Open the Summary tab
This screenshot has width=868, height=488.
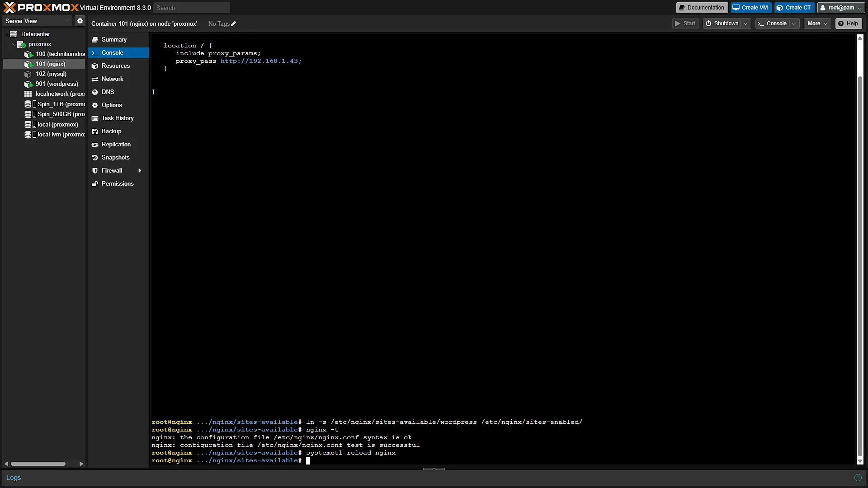click(118, 40)
